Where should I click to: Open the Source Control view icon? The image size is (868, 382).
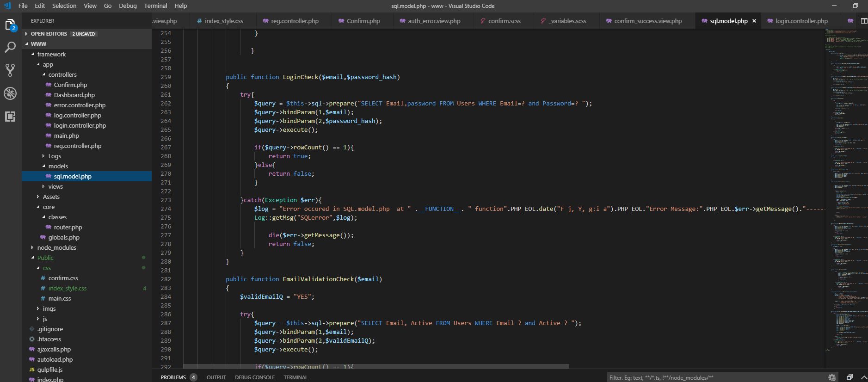[x=10, y=70]
